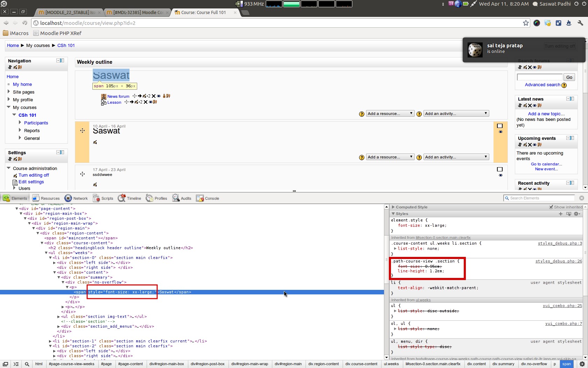Image resolution: width=588 pixels, height=368 pixels.
Task: Open Edit settings link
Action: tap(31, 182)
